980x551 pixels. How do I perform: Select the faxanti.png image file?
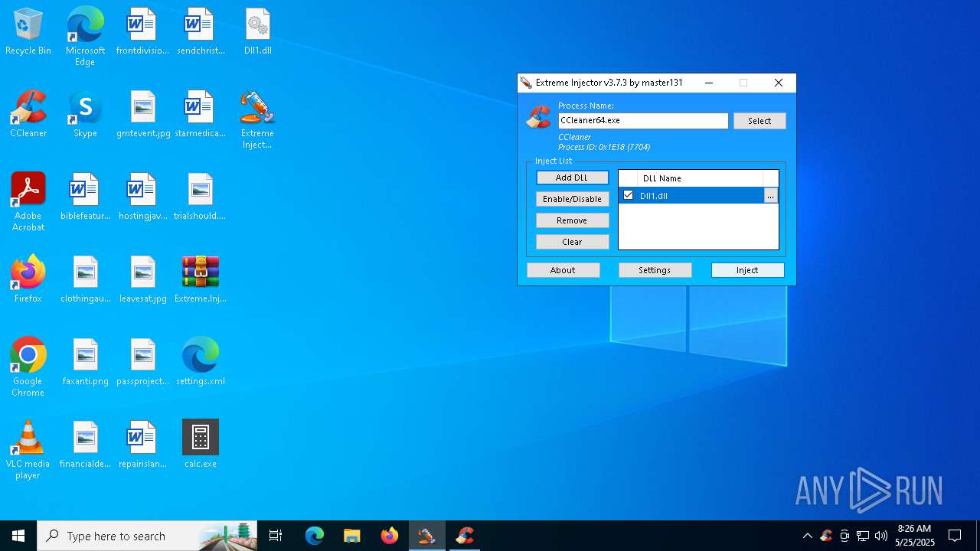[86, 363]
